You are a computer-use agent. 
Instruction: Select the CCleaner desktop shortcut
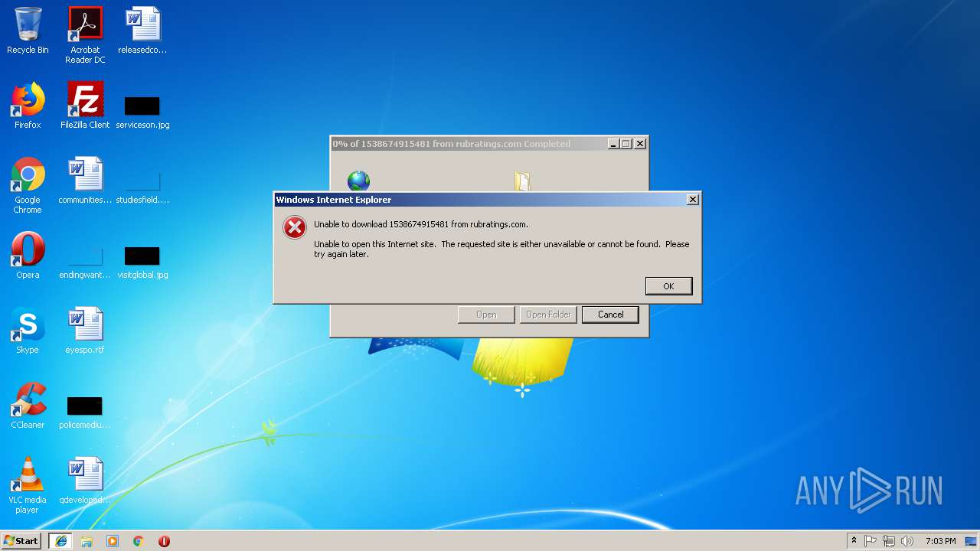point(28,406)
